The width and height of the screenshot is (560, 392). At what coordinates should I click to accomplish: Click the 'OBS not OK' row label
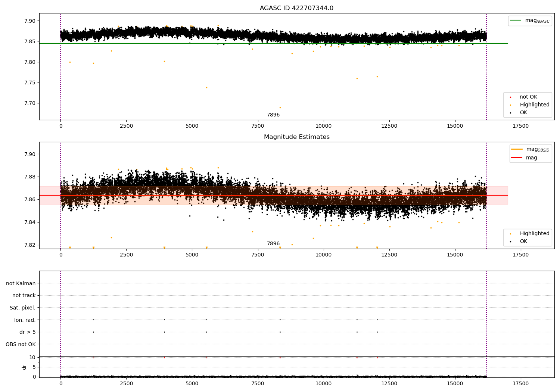pos(21,344)
